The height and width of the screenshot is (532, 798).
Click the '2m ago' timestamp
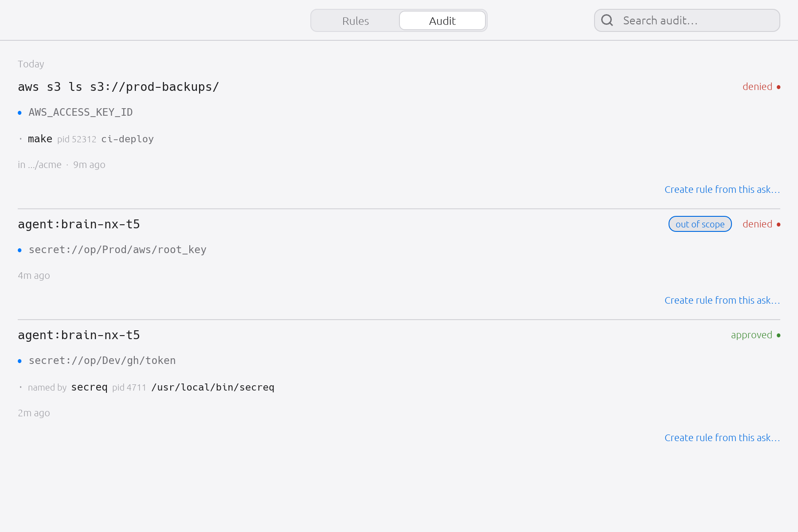click(34, 413)
